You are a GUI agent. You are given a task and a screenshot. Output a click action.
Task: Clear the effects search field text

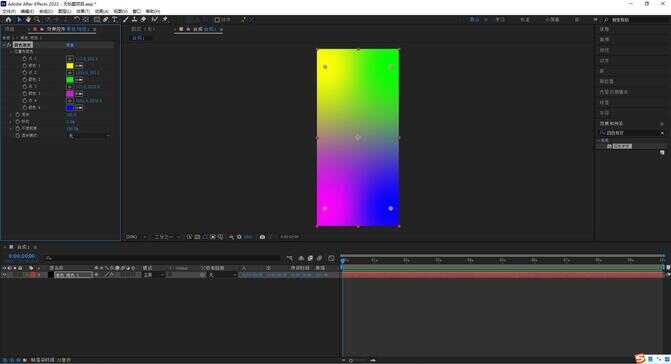pos(662,133)
